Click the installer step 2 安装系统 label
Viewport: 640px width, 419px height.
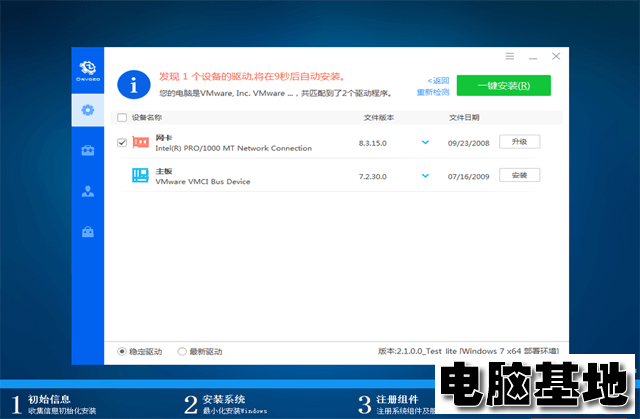224,399
